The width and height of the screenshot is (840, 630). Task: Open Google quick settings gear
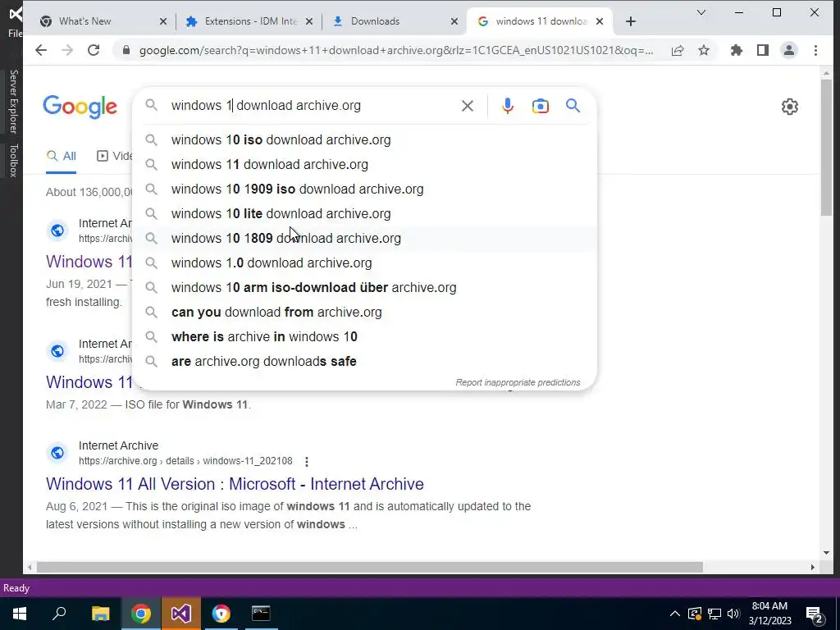(x=790, y=107)
